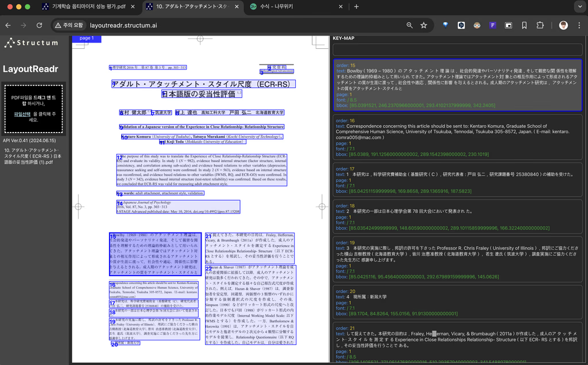Select the order 16 Correspondence entry in key-map
This screenshot has width=588, height=365.
point(457,137)
